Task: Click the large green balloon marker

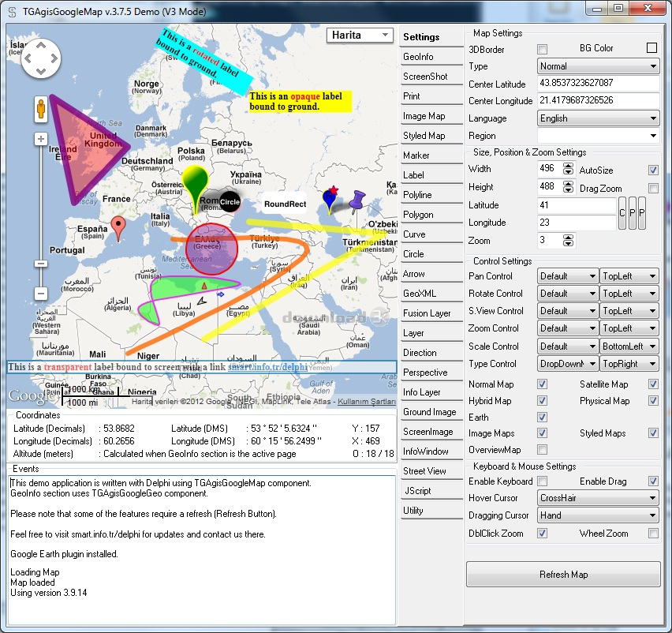Action: click(196, 189)
